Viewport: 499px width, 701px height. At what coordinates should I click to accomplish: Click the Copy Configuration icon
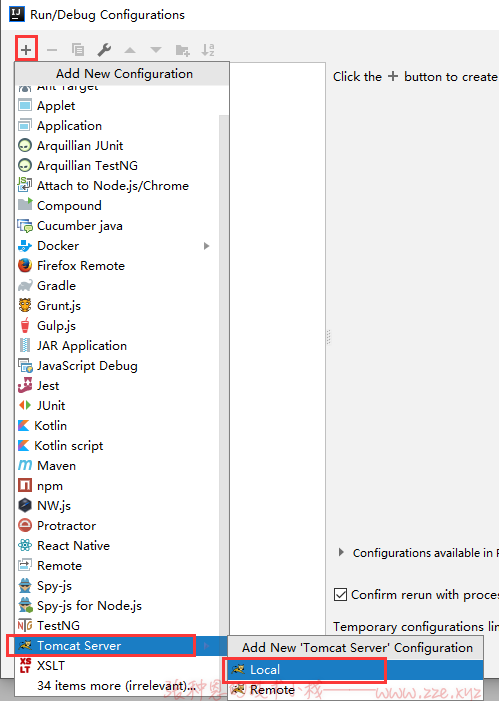coord(78,50)
